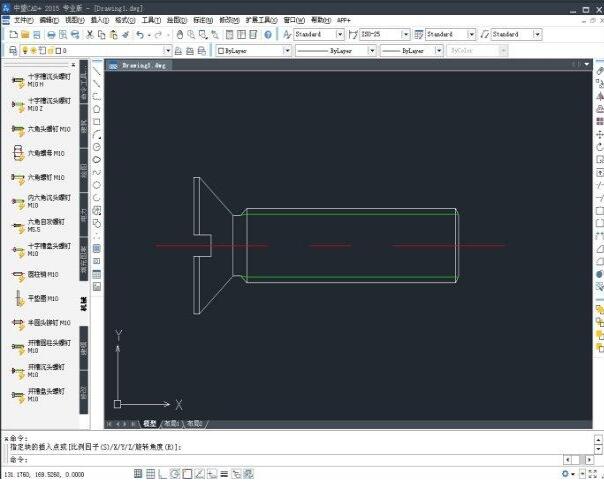
Task: Save the drawing via disk icon
Action: pos(37,35)
